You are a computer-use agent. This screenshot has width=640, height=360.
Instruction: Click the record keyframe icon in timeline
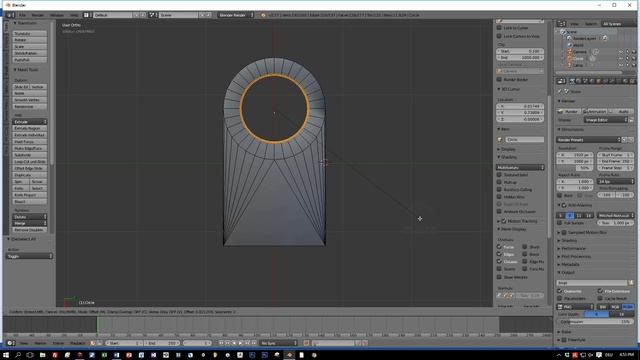click(306, 343)
